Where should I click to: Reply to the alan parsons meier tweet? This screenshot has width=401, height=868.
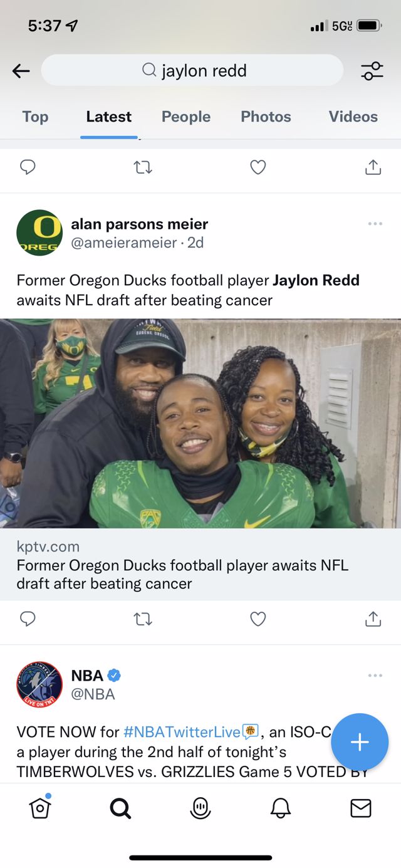(x=28, y=619)
